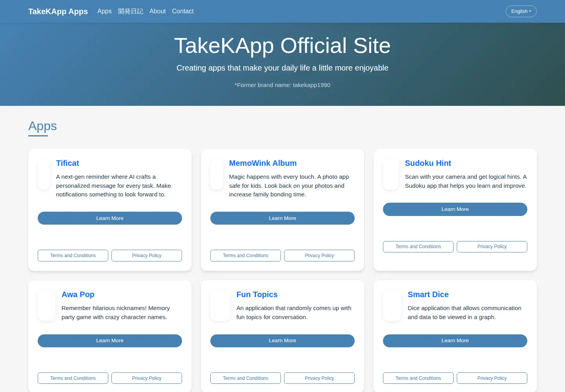Open Smart Dice Privacy Policy
Screen dimensions: 565x392
pos(492,378)
